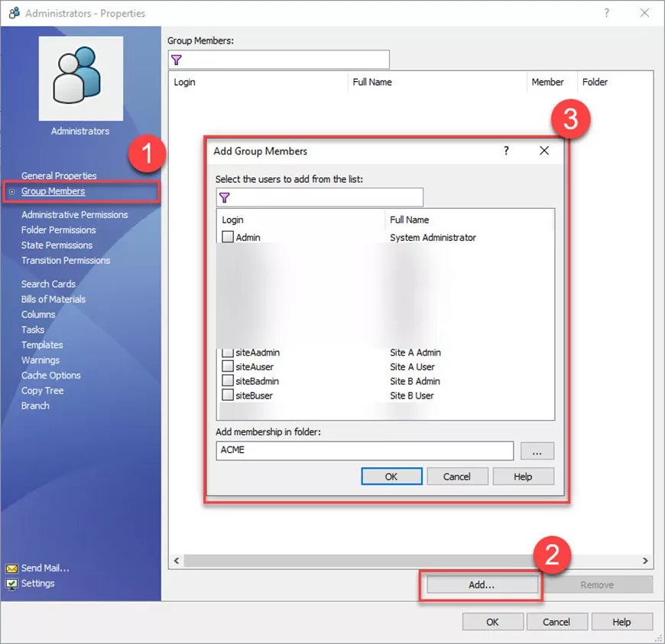Open Tasks page
This screenshot has height=644, width=665.
point(33,330)
